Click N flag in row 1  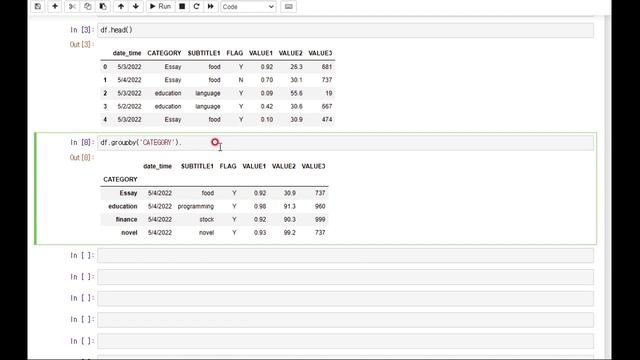click(x=241, y=80)
